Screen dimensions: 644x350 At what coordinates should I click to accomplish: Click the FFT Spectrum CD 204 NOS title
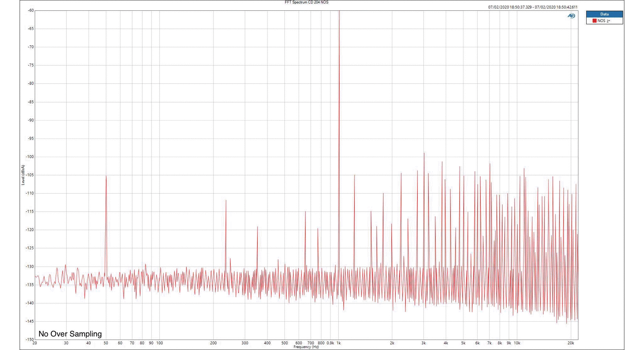[x=306, y=2]
